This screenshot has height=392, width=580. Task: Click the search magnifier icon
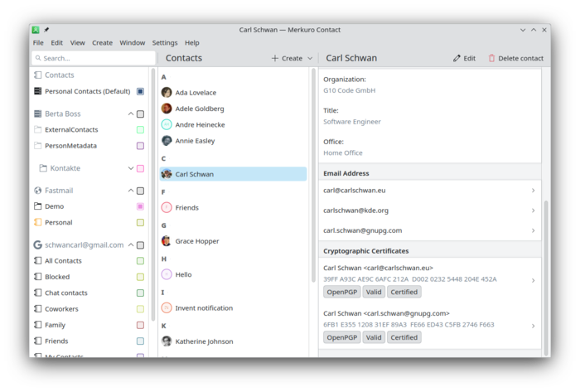(x=38, y=58)
